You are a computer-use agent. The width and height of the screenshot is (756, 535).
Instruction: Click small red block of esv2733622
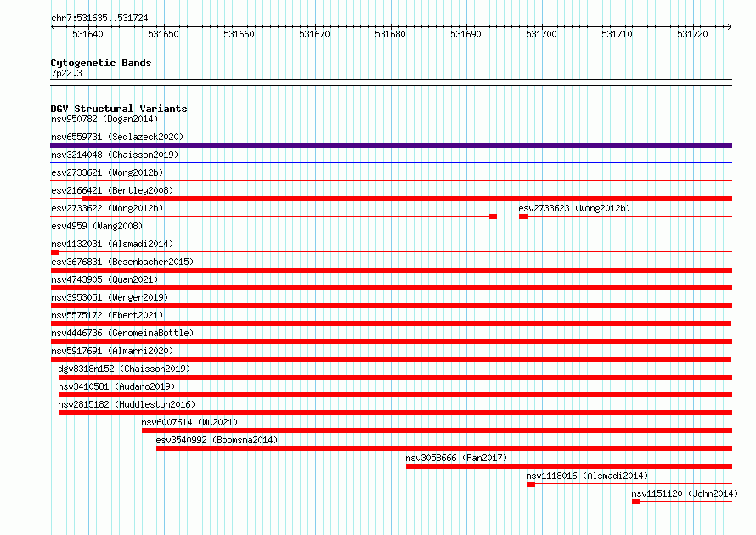(x=493, y=217)
